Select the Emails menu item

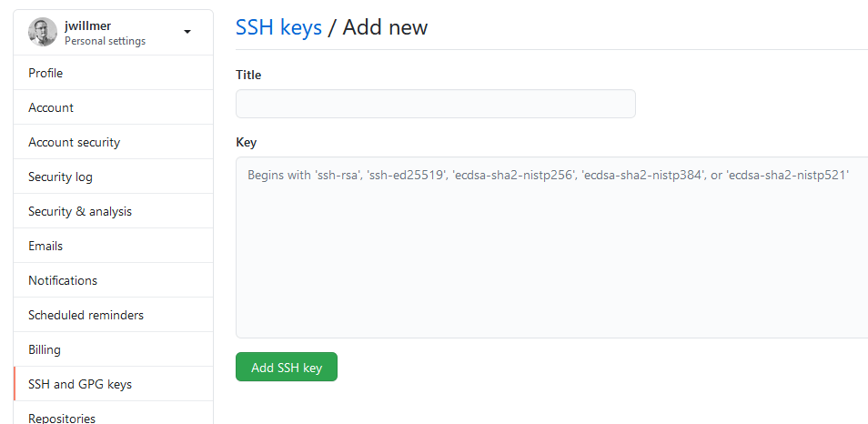(114, 246)
